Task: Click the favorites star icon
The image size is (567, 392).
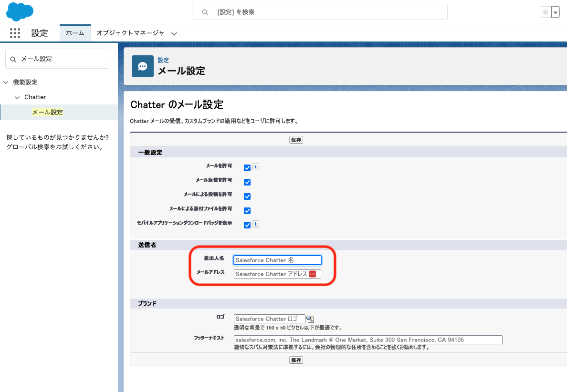Action: (545, 12)
